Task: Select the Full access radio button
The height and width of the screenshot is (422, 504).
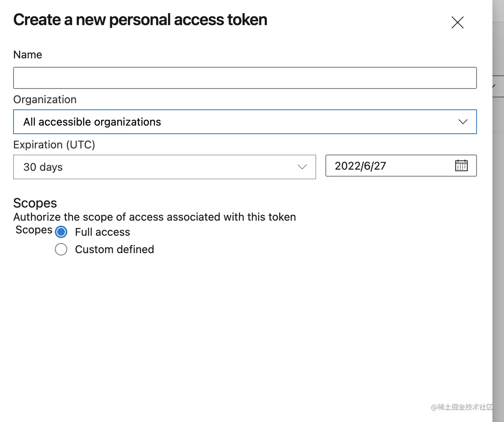Action: (61, 232)
